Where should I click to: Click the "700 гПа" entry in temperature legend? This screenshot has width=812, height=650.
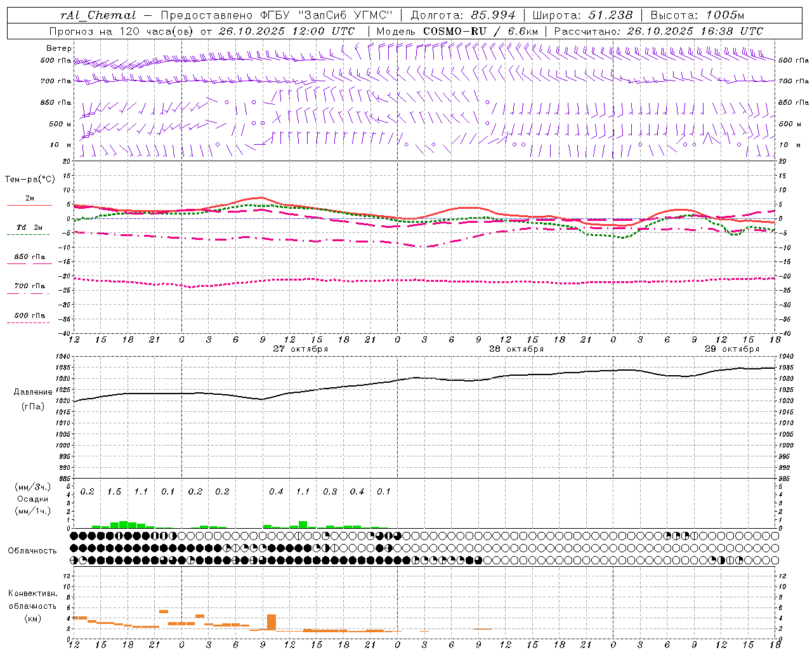coord(29,286)
